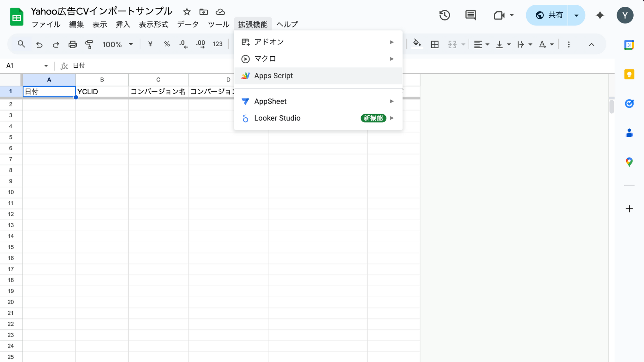Open share options dropdown arrow
644x362 pixels.
pyautogui.click(x=576, y=15)
